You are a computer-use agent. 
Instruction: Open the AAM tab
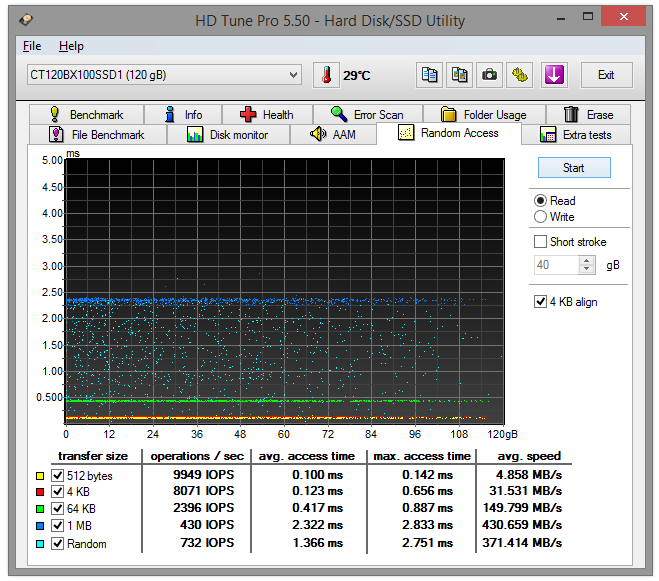point(333,135)
